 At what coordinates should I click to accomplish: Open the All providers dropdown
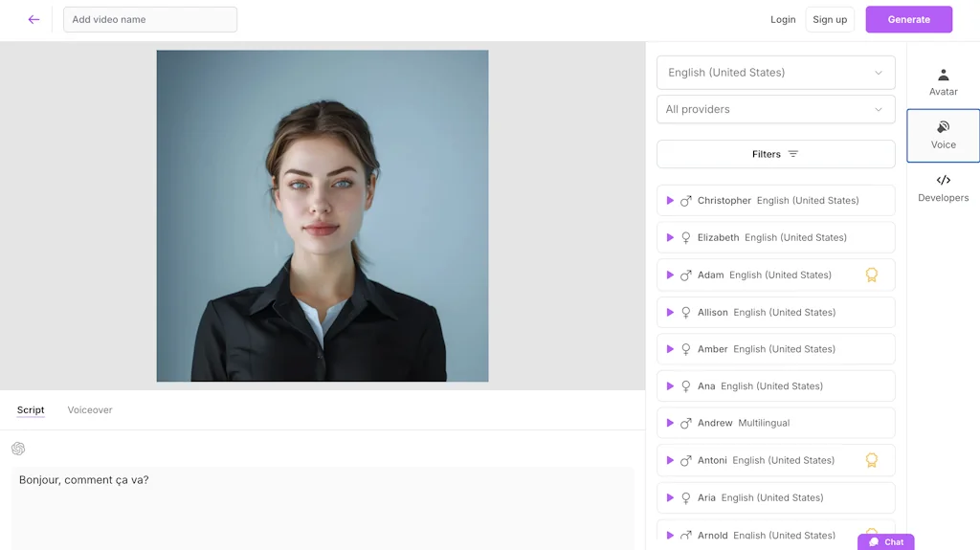[x=775, y=109]
